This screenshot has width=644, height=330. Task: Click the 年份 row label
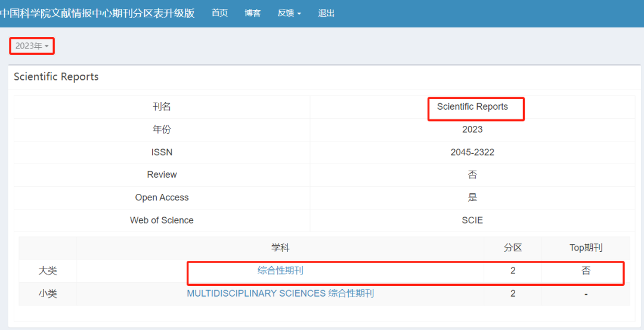click(x=162, y=130)
